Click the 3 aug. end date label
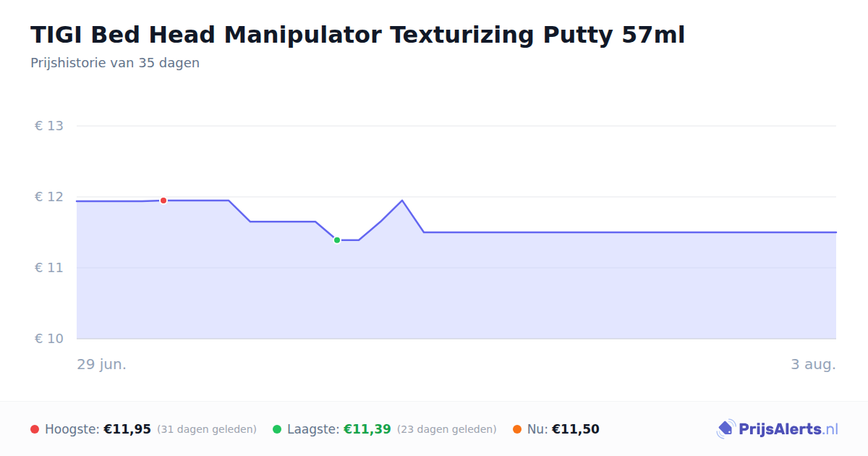The image size is (868, 456). pyautogui.click(x=813, y=364)
